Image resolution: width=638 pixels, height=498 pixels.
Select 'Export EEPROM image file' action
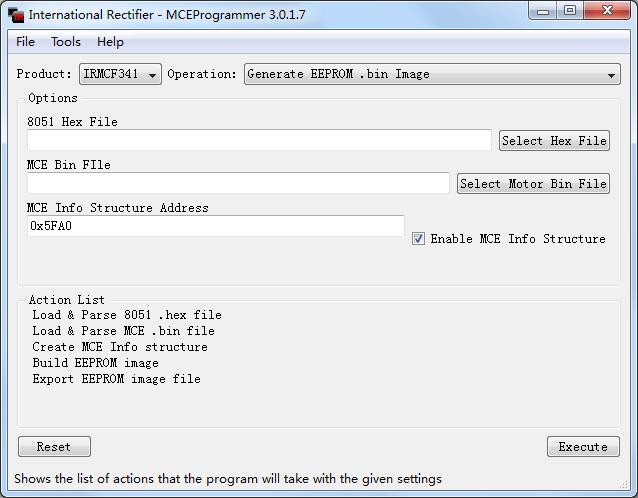coord(116,379)
